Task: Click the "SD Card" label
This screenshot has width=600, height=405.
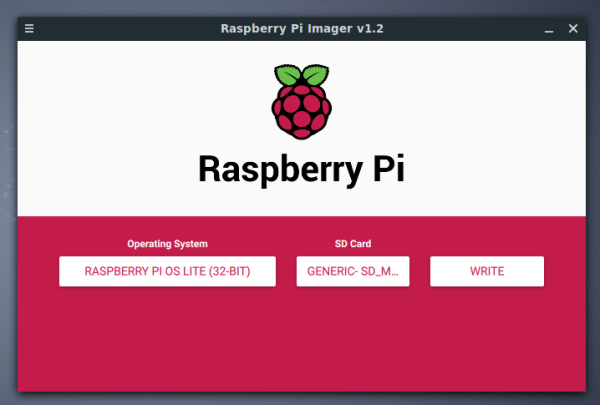Action: (353, 244)
